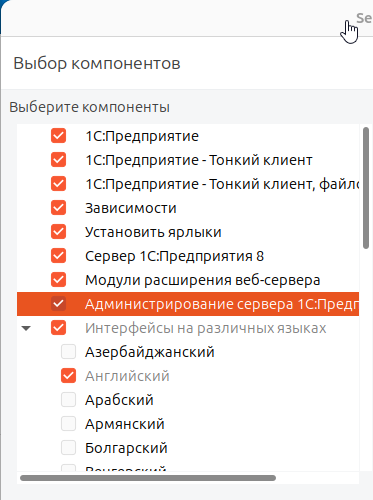Collapse Интерфейсы на различных языках tree arrow
The image size is (373, 500).
point(26,328)
